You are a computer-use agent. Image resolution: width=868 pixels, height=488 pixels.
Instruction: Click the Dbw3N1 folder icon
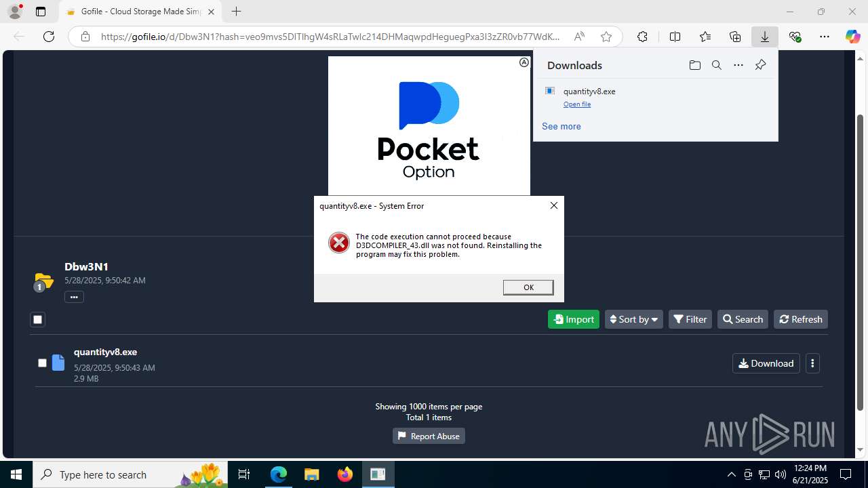click(43, 280)
